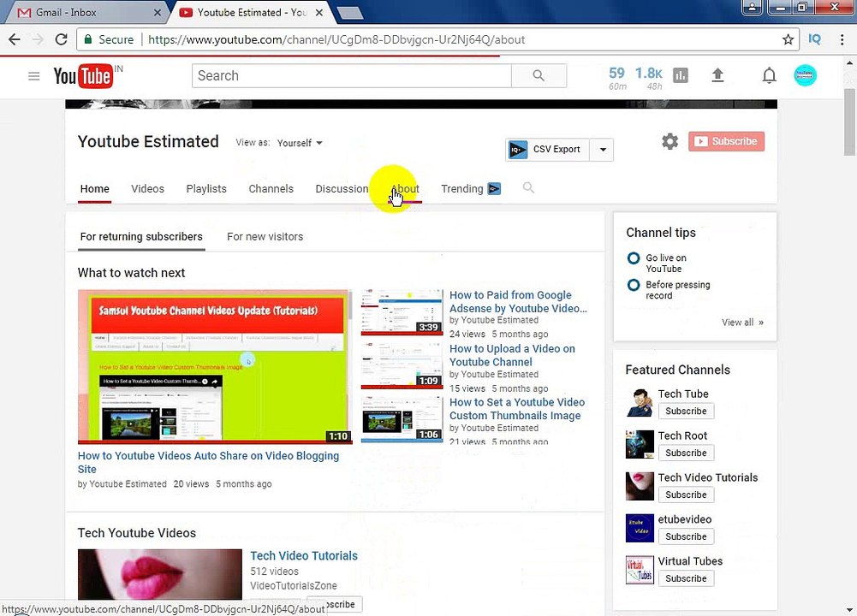Bookmark page with star icon
The width and height of the screenshot is (857, 616).
point(788,39)
